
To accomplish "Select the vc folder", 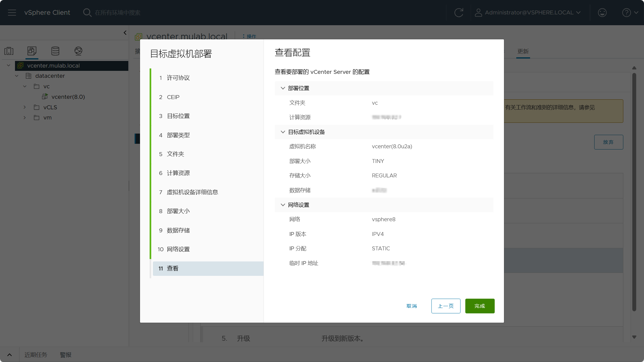I will click(x=46, y=86).
